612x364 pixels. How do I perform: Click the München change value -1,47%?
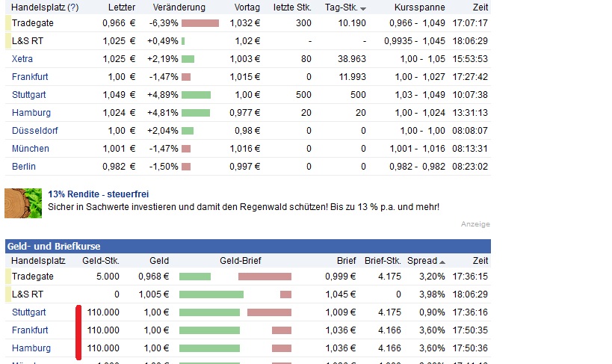click(164, 149)
